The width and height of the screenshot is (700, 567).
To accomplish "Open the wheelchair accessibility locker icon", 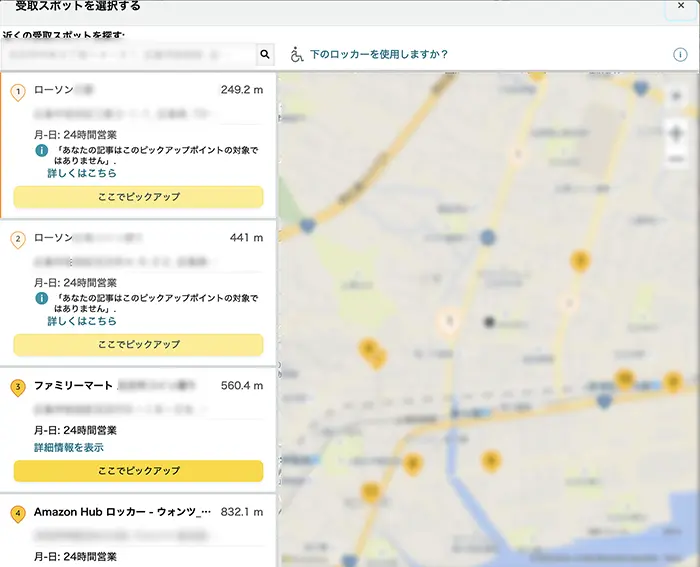I will click(x=296, y=54).
